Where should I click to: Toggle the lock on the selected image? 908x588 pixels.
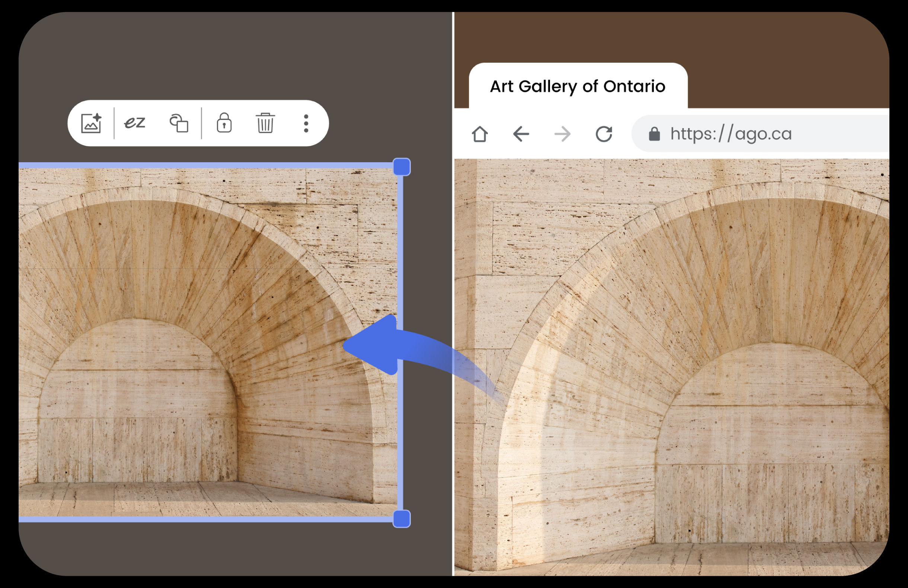tap(224, 123)
